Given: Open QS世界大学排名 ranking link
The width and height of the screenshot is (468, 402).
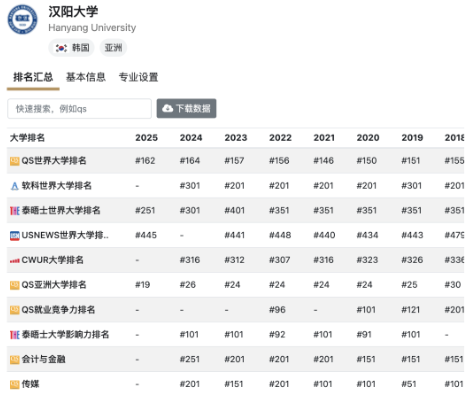Looking at the screenshot, I should tap(54, 161).
